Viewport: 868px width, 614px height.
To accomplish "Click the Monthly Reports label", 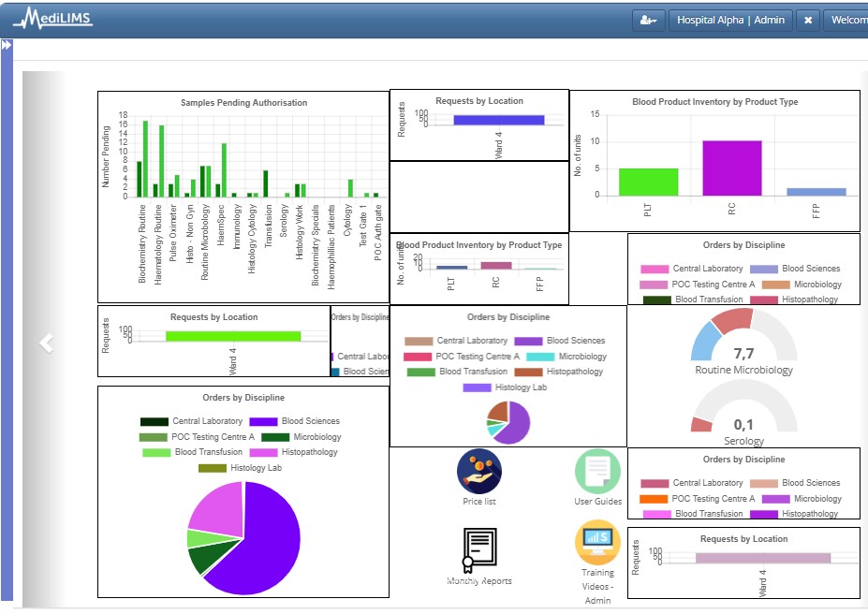I will tap(479, 581).
